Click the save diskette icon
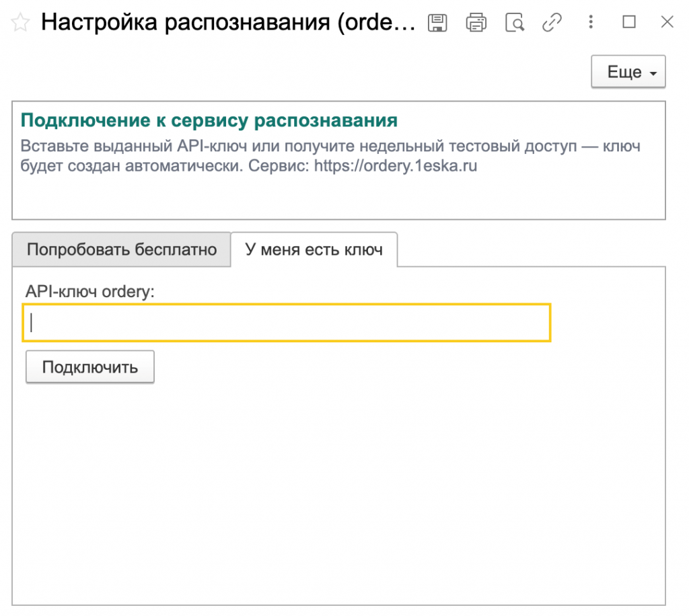689x616 pixels. pyautogui.click(x=437, y=22)
